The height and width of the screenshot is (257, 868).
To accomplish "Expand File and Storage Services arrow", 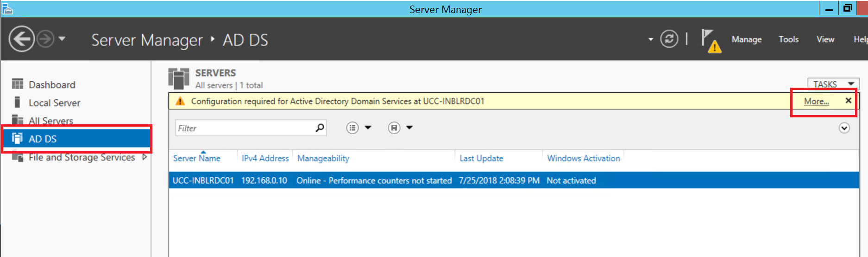I will point(145,157).
